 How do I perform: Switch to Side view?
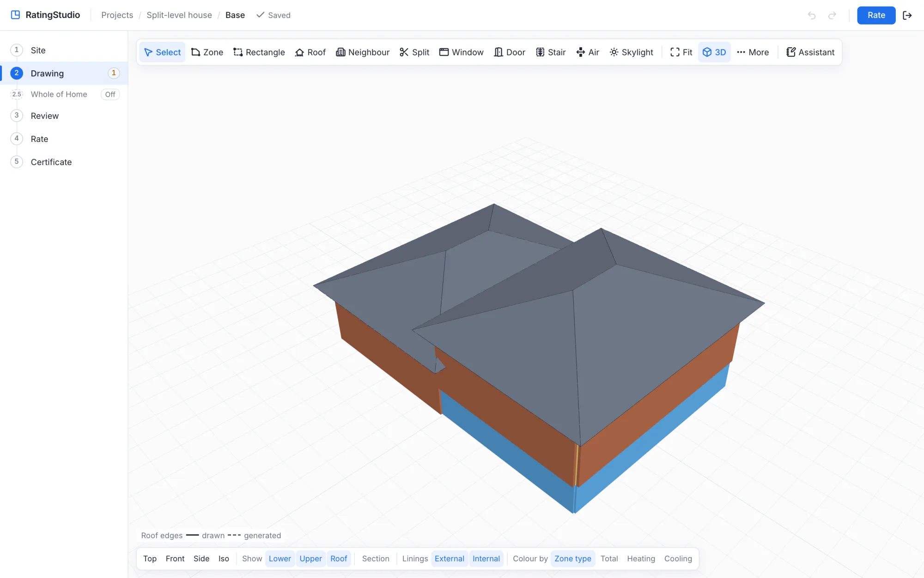(201, 559)
